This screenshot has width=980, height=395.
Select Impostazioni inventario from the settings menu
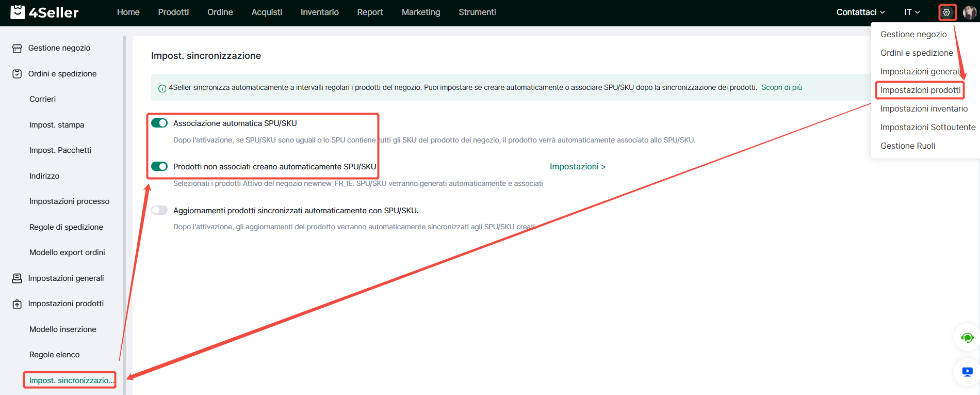(x=924, y=109)
